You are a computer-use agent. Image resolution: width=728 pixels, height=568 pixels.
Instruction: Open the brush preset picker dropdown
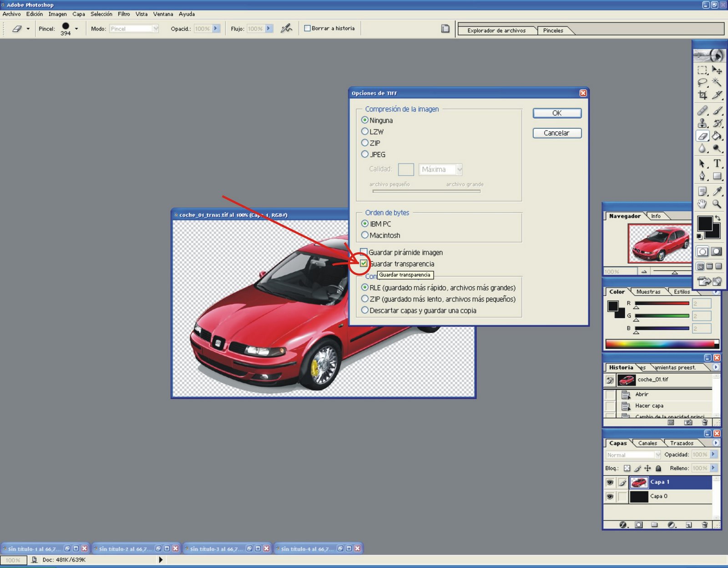[x=76, y=29]
